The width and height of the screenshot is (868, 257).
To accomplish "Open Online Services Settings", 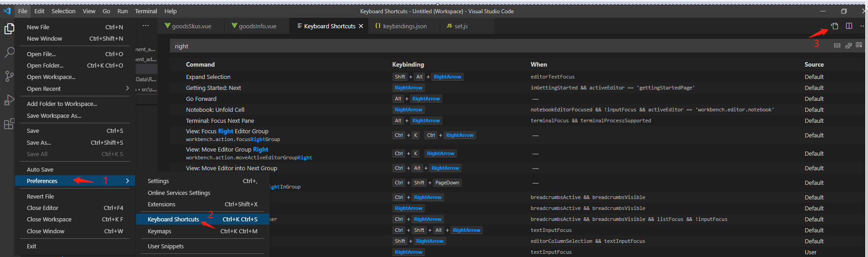I will 203,193.
